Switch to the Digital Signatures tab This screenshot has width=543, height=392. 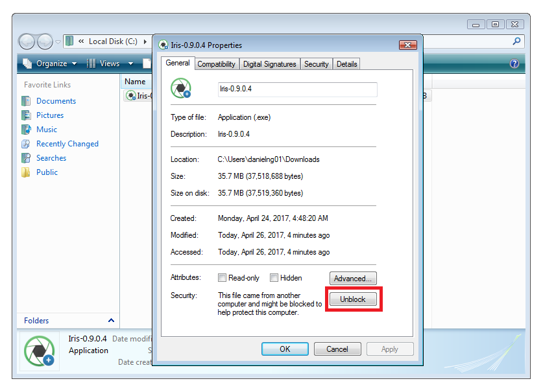click(270, 64)
